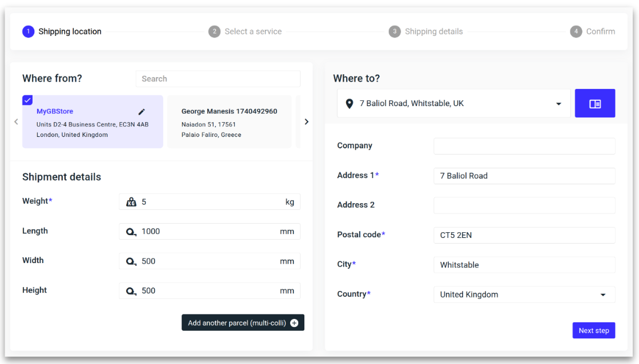639x364 pixels.
Task: Expand the Where to address dropdown
Action: click(558, 104)
